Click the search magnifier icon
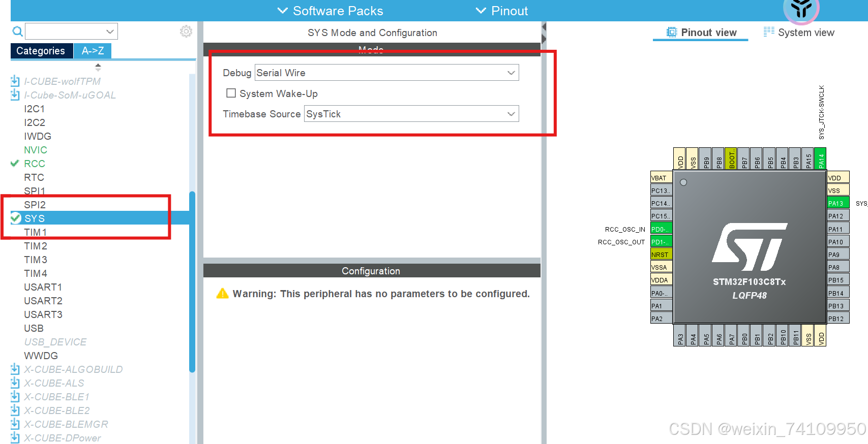The image size is (868, 444). [x=17, y=31]
